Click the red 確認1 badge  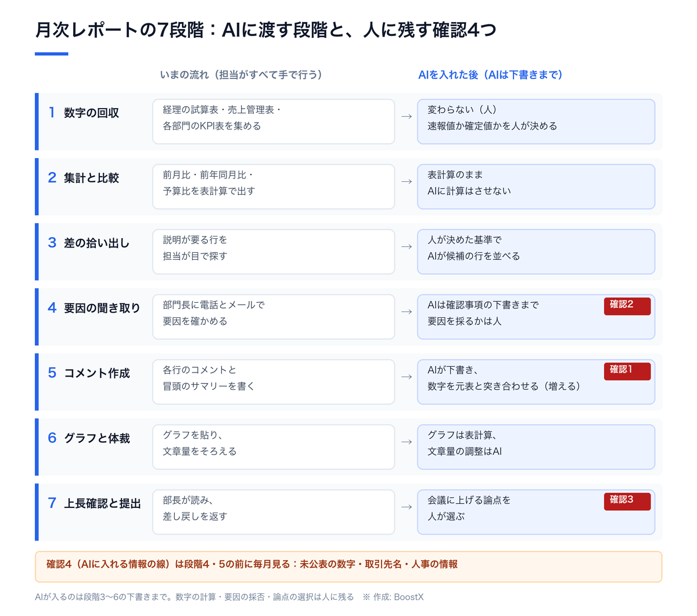pos(627,371)
